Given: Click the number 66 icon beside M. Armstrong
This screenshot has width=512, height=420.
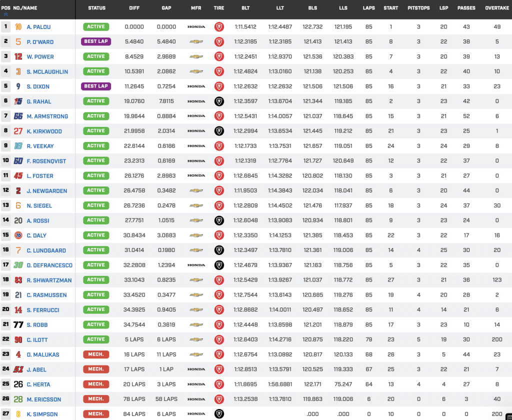Looking at the screenshot, I should tap(18, 116).
